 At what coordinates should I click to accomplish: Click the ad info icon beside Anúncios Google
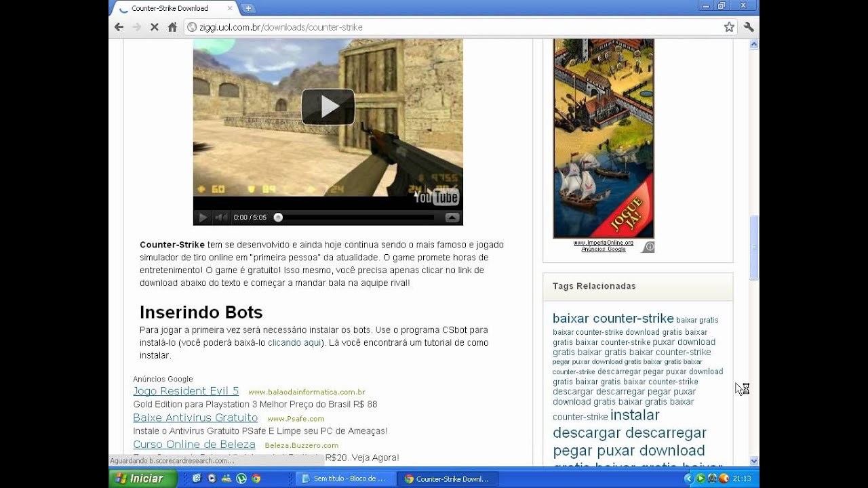(649, 247)
